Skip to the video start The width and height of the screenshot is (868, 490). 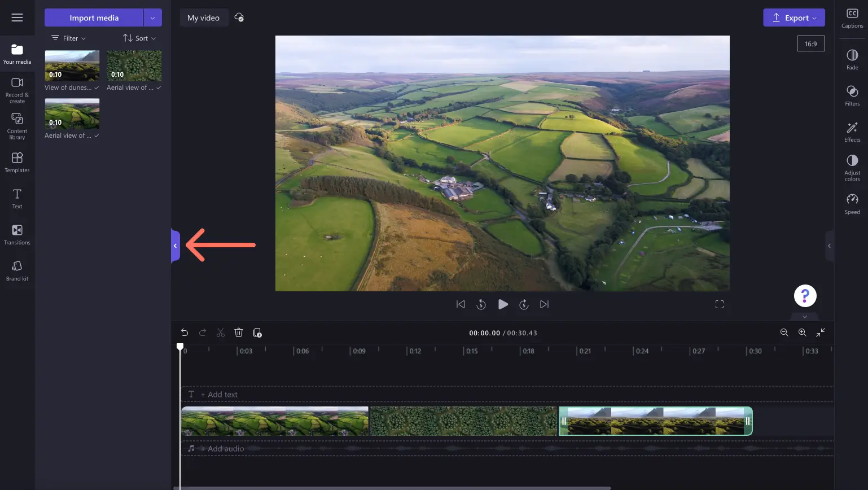pos(461,304)
